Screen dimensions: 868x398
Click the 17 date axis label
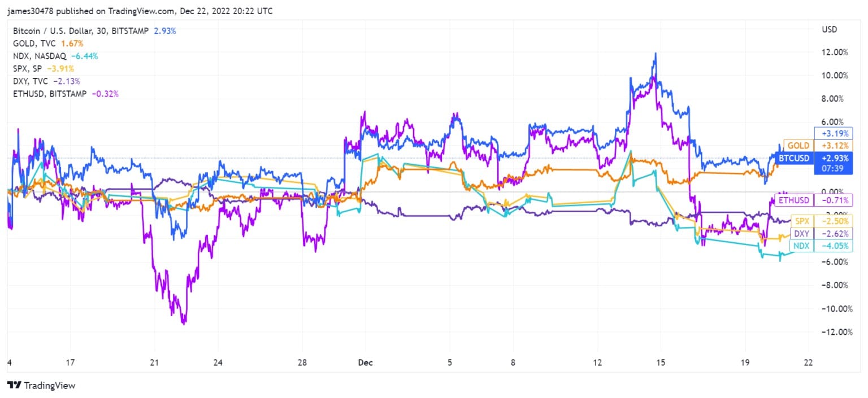70,362
